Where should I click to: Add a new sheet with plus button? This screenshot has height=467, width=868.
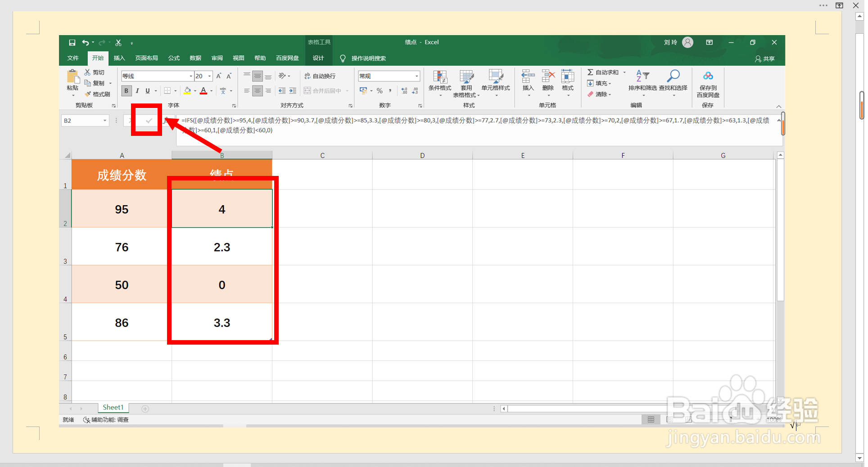145,409
